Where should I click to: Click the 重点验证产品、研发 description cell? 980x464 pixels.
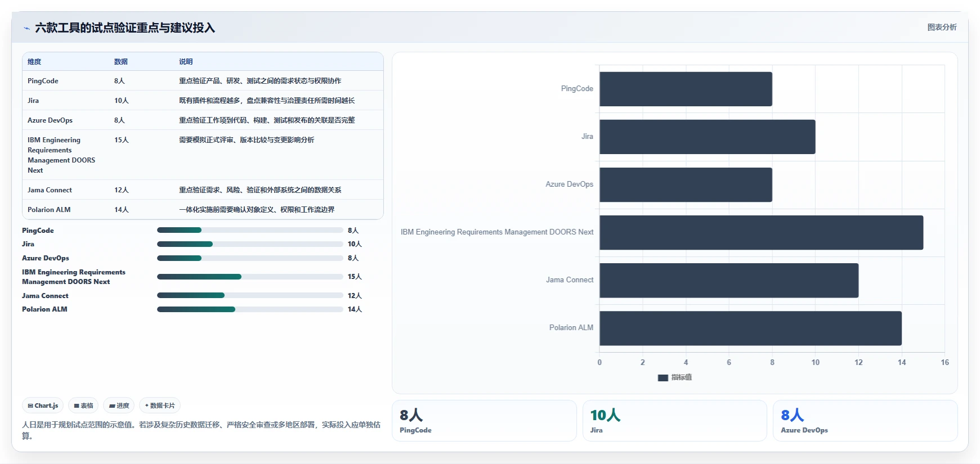pos(260,81)
